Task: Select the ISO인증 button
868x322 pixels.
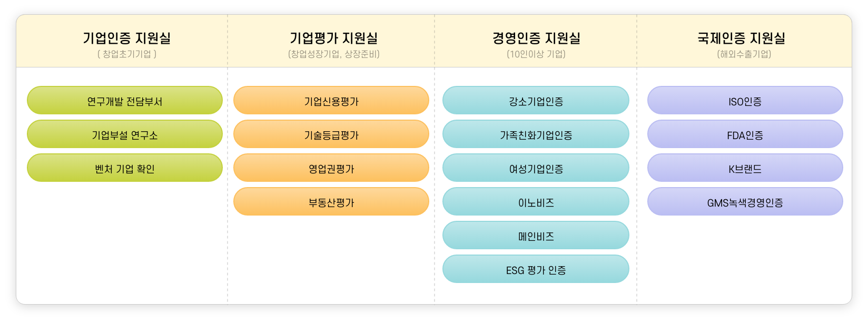Action: tap(745, 101)
